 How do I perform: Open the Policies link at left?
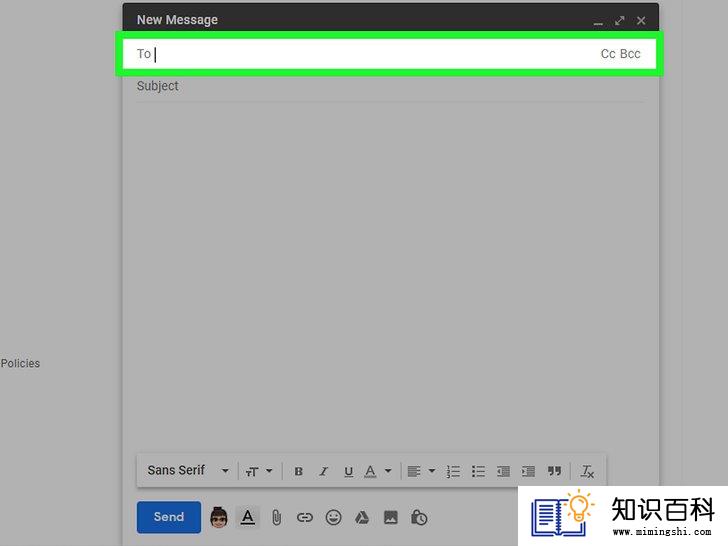point(20,364)
